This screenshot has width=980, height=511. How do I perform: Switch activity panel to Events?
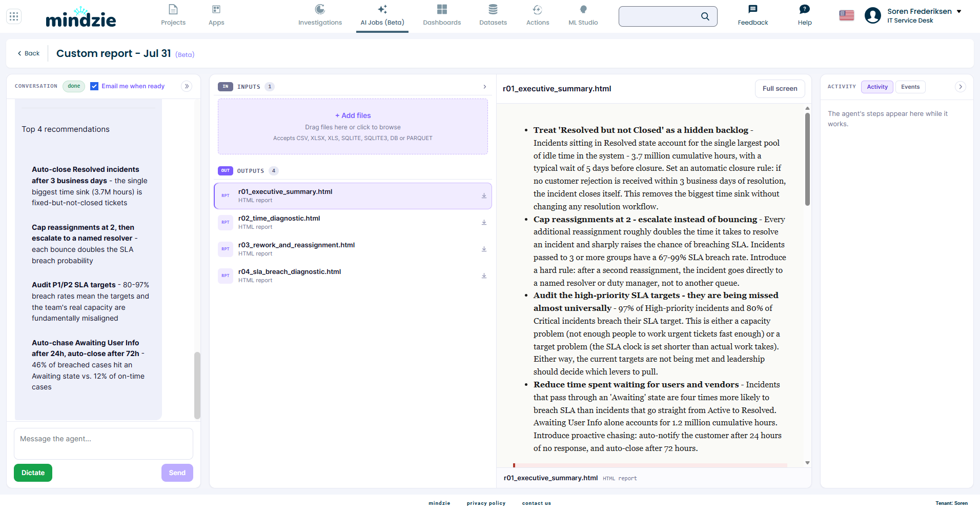tap(910, 87)
